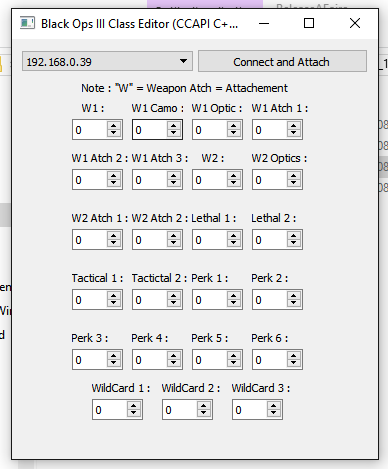Click the W2 Optics number field
The image size is (388, 469).
click(x=269, y=180)
